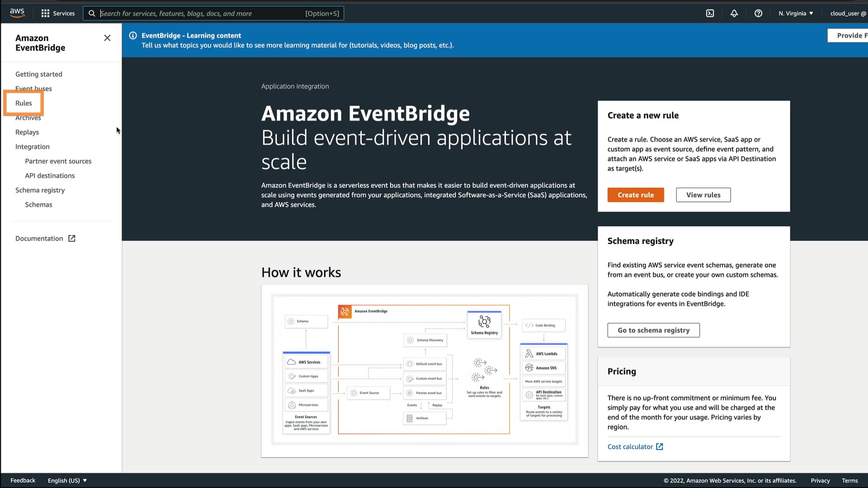Viewport: 868px width, 488px height.
Task: Open the notifications bell icon
Action: tap(734, 14)
